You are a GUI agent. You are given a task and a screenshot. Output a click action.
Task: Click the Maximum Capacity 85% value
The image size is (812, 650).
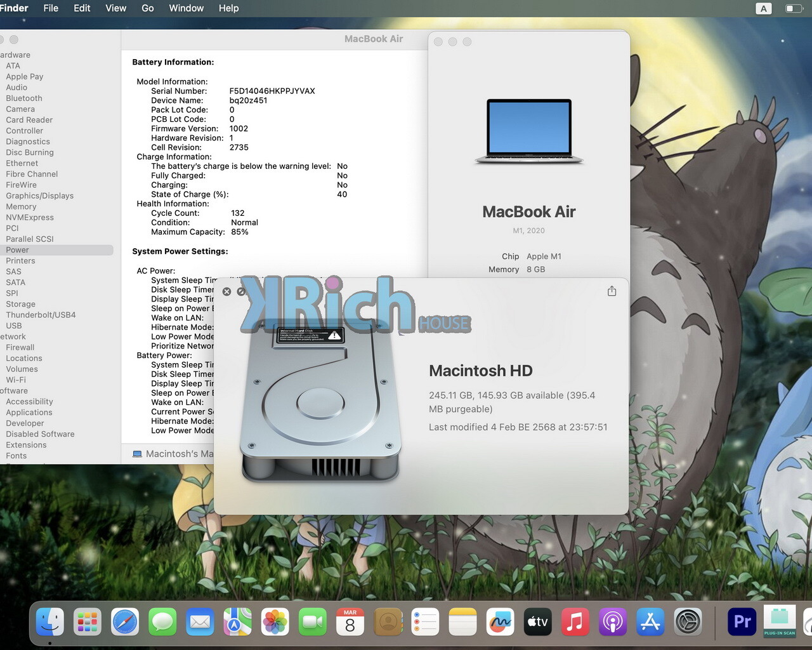[240, 232]
